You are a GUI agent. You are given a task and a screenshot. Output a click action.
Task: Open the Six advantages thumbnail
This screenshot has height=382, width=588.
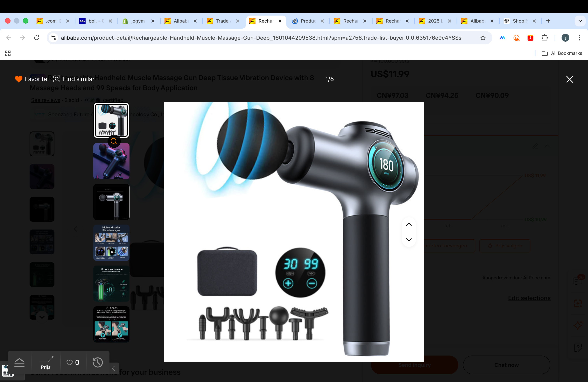coord(111,243)
